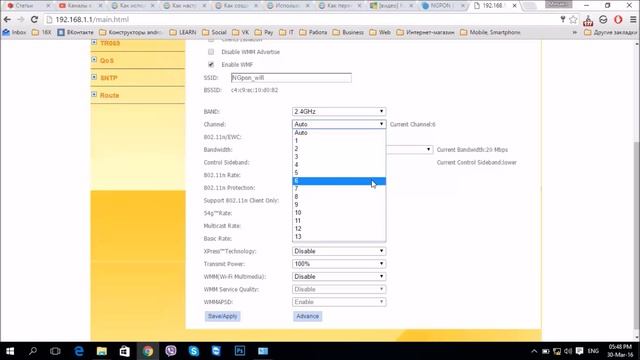The width and height of the screenshot is (640, 360).
Task: Open taskbar search magnifier
Action: click(33, 351)
